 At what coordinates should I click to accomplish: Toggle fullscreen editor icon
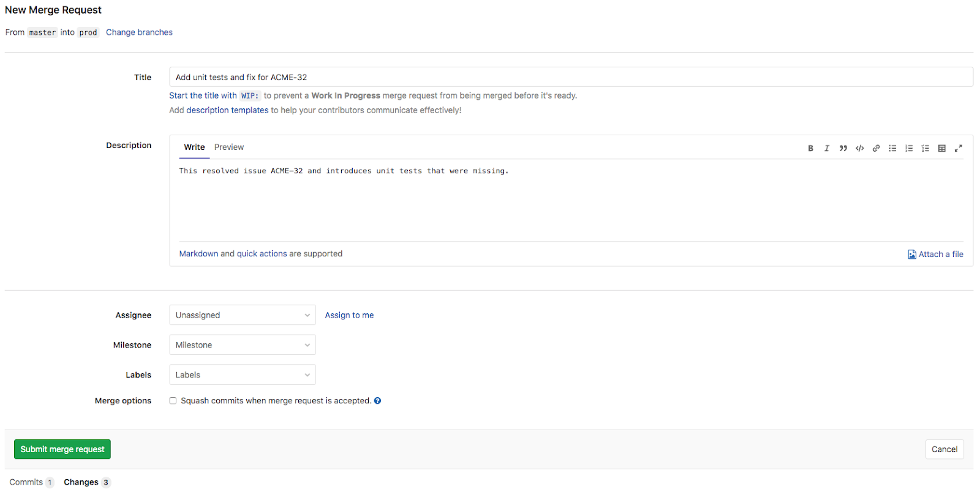[x=959, y=148]
